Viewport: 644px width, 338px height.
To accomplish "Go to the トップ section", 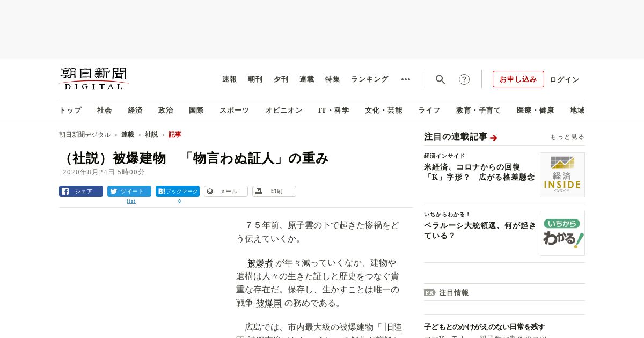I will (70, 111).
